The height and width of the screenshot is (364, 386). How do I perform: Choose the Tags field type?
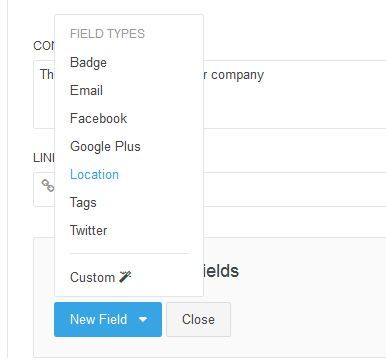tap(83, 202)
